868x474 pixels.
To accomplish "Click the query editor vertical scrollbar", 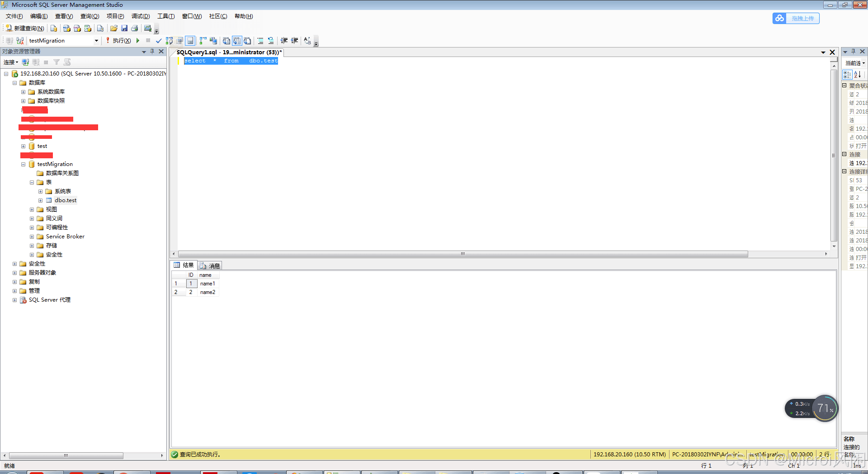I will [x=834, y=155].
